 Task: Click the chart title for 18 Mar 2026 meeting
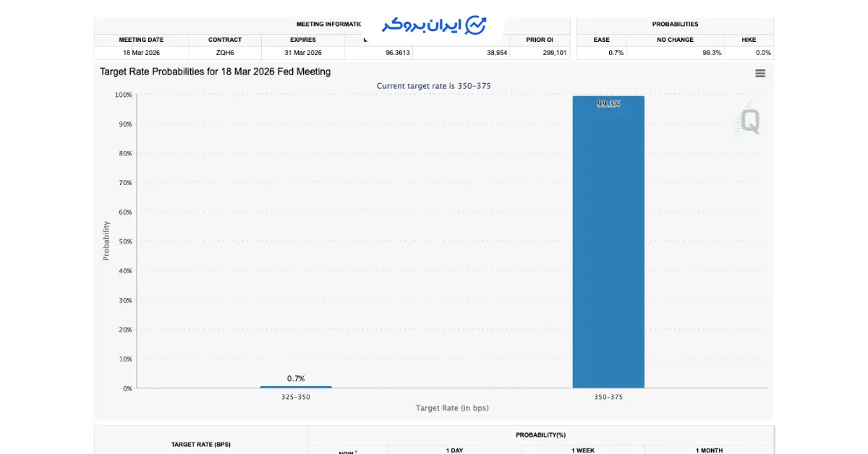[x=215, y=72]
